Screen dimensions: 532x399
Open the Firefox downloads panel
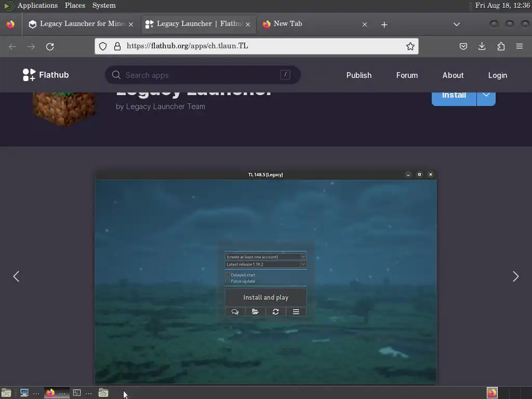(x=482, y=46)
